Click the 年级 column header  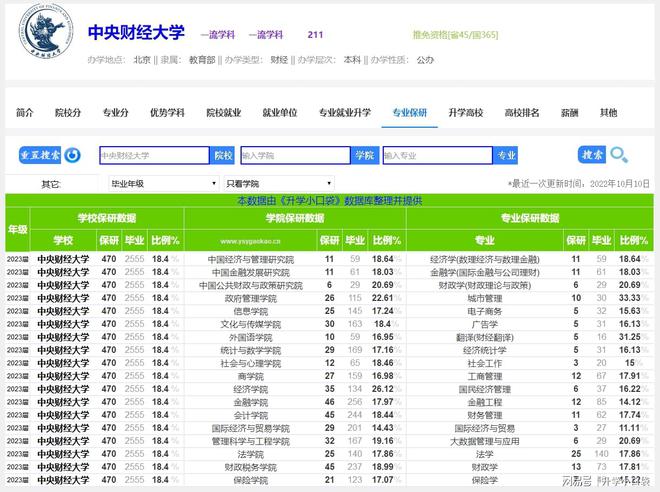tap(18, 229)
